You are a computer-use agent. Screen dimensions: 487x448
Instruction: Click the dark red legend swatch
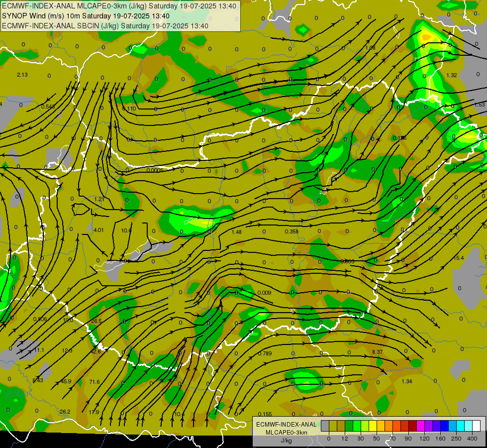(x=412, y=426)
